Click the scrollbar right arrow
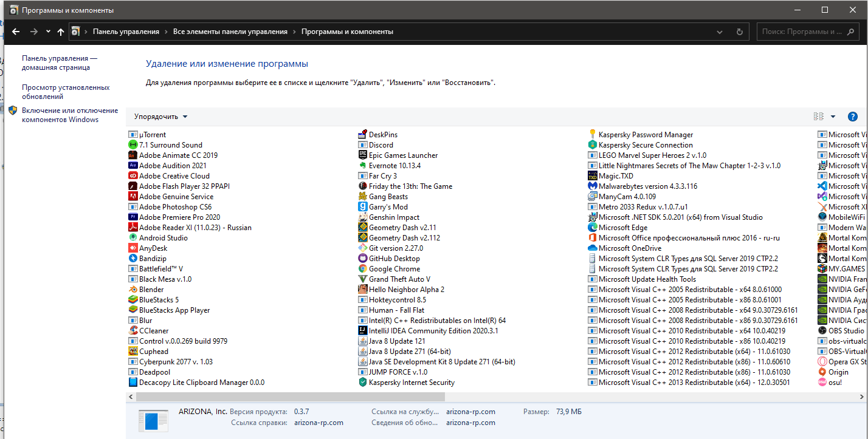Screen dimensions: 868x439 click(x=863, y=396)
